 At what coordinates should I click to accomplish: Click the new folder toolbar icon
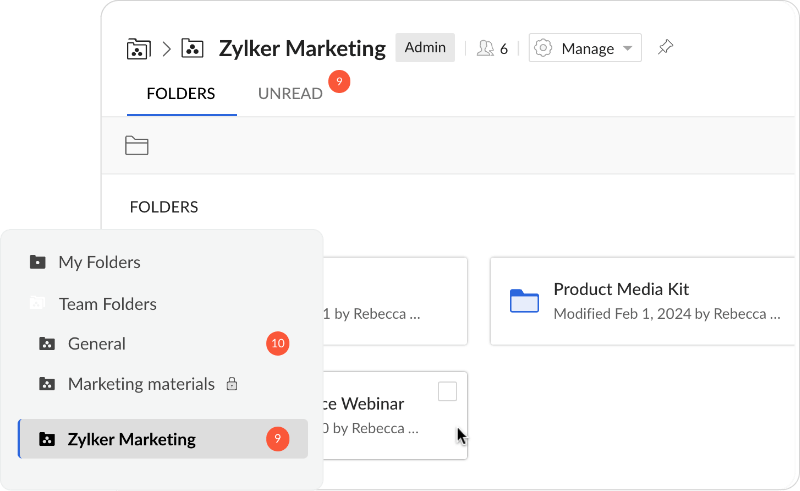(x=137, y=146)
